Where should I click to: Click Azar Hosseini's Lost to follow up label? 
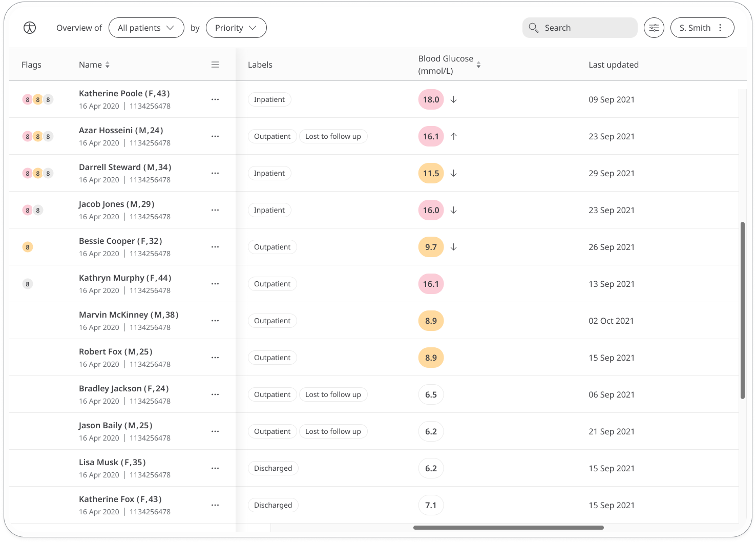[333, 136]
